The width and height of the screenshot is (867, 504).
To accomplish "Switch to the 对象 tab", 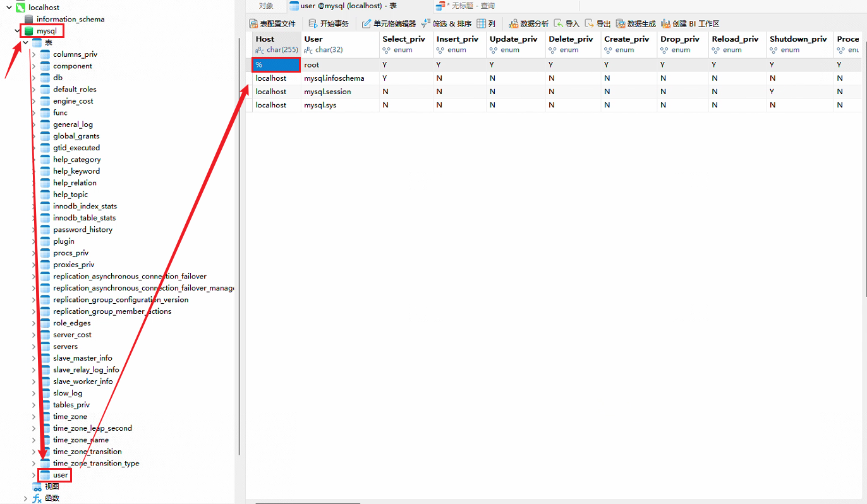I will tap(266, 6).
